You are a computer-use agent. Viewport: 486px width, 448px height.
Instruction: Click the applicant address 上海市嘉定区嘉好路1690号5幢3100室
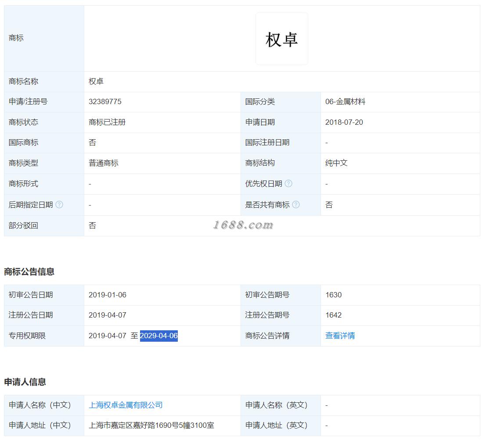(x=151, y=425)
